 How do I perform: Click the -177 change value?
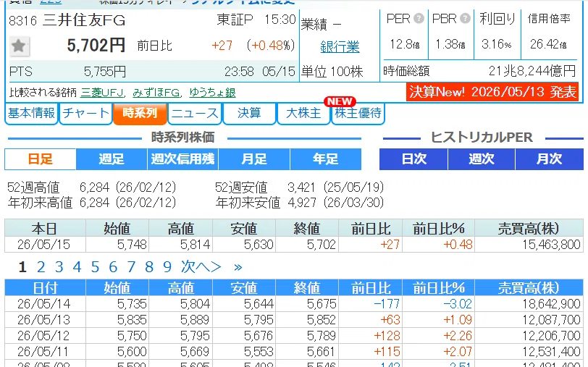[x=387, y=303]
